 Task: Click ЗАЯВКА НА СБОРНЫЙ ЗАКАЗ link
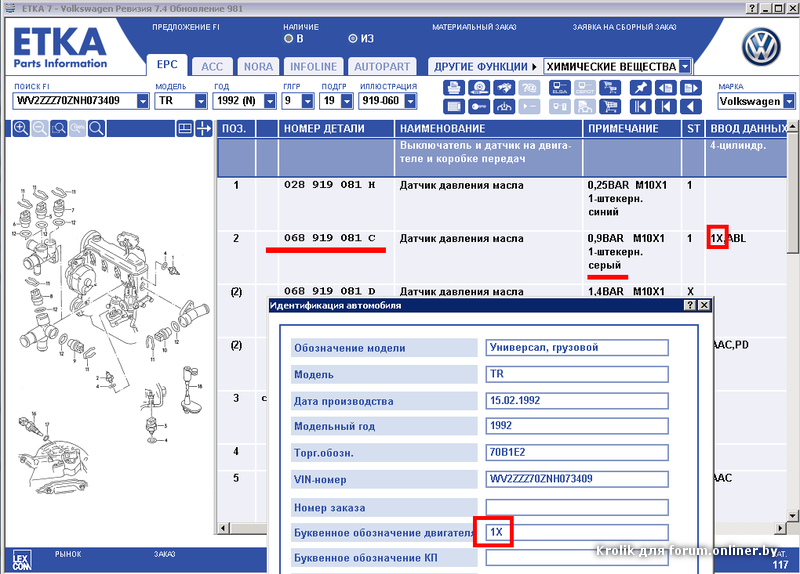[x=624, y=27]
